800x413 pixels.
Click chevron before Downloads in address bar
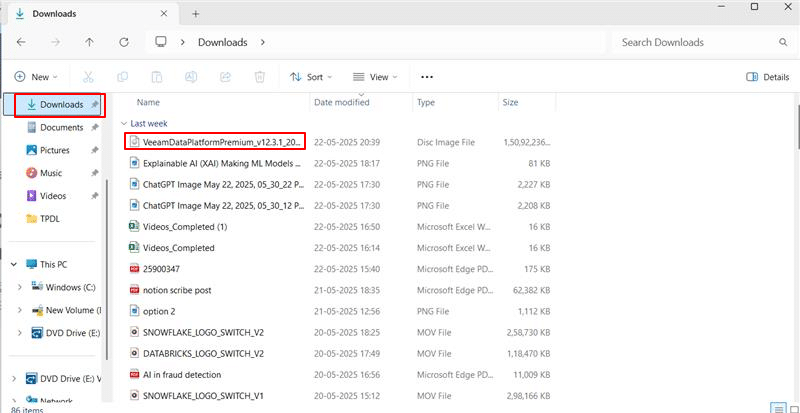click(183, 42)
